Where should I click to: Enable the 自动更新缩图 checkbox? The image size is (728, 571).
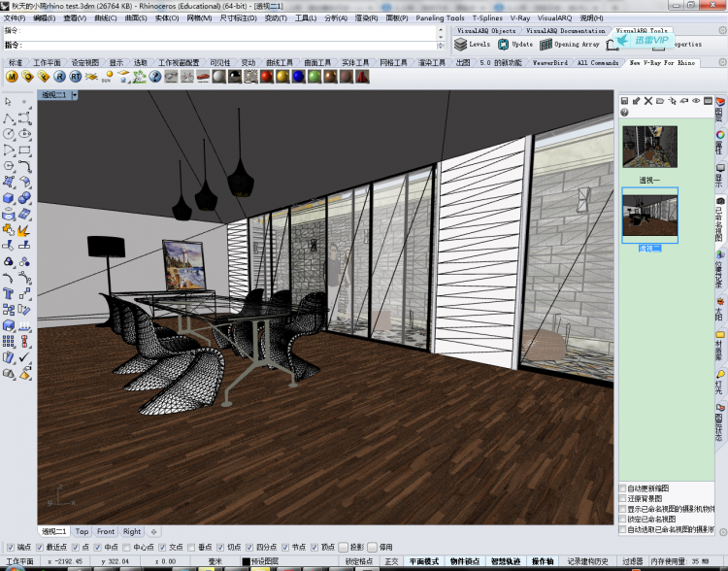pos(622,488)
